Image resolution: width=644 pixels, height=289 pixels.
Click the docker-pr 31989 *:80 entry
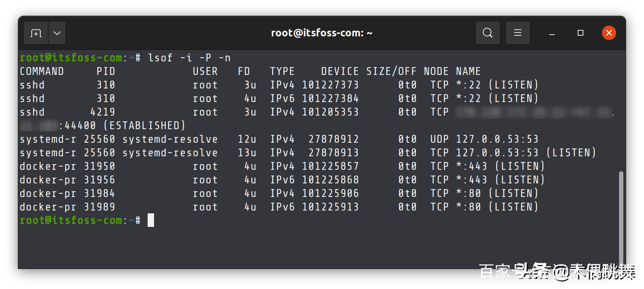497,207
